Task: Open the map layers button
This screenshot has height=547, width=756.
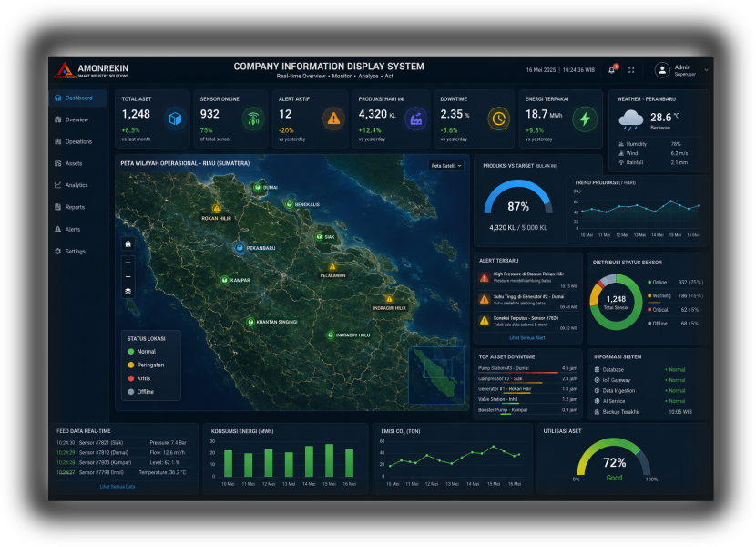Action: click(128, 291)
